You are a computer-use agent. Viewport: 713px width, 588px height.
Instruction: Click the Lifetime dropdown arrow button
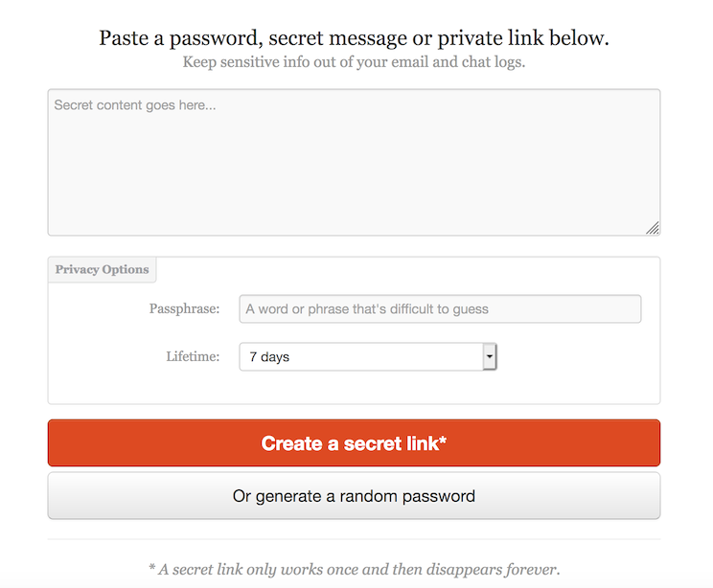[490, 356]
